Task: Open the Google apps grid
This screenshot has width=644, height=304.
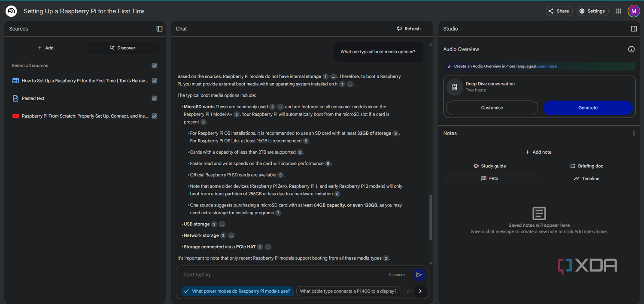Action: point(619,11)
